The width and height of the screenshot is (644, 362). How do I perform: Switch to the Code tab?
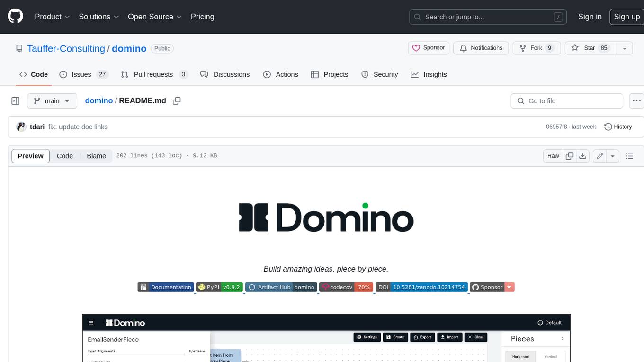coord(34,74)
